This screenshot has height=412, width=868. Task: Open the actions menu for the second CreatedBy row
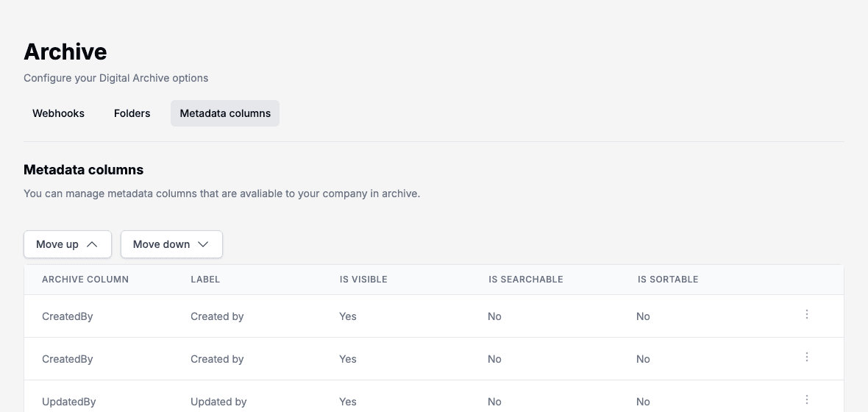click(x=806, y=357)
